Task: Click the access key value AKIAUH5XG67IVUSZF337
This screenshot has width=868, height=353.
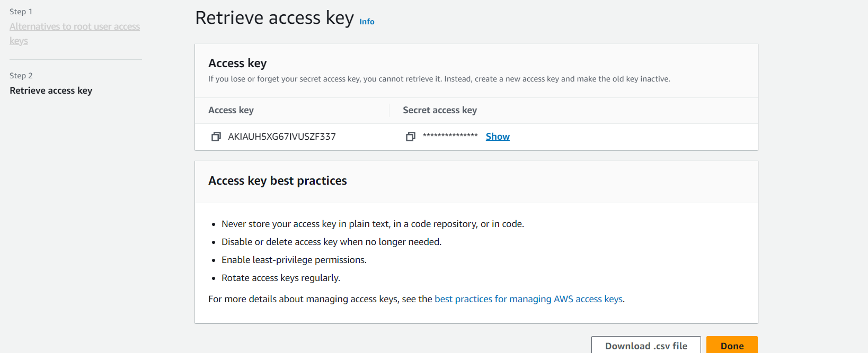Action: point(282,137)
